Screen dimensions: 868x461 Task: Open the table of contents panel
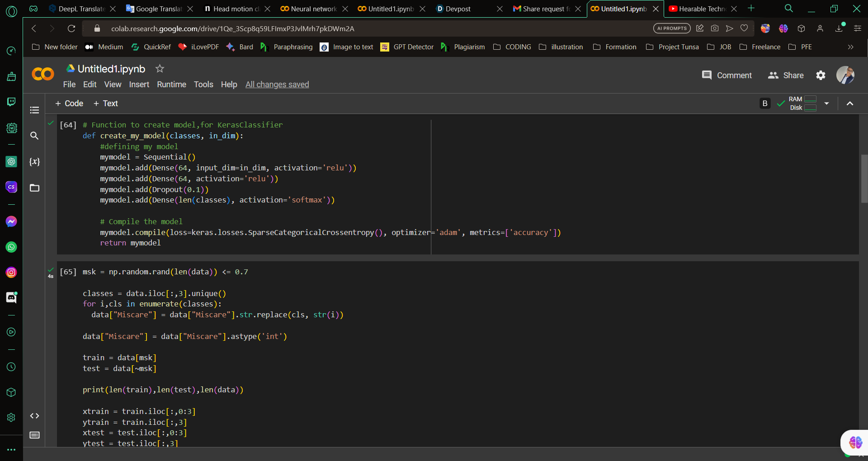(34, 110)
